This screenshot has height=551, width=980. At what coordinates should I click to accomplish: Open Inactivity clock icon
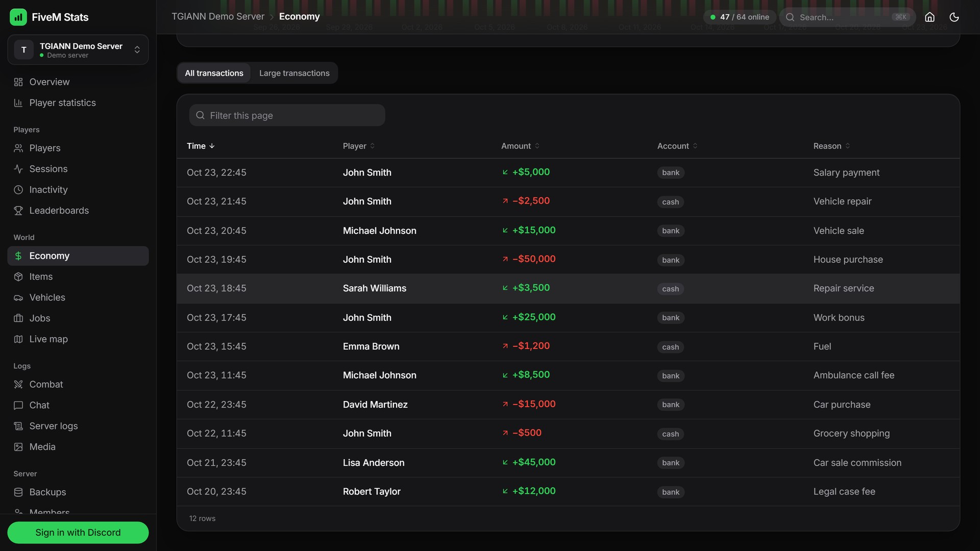[18, 190]
